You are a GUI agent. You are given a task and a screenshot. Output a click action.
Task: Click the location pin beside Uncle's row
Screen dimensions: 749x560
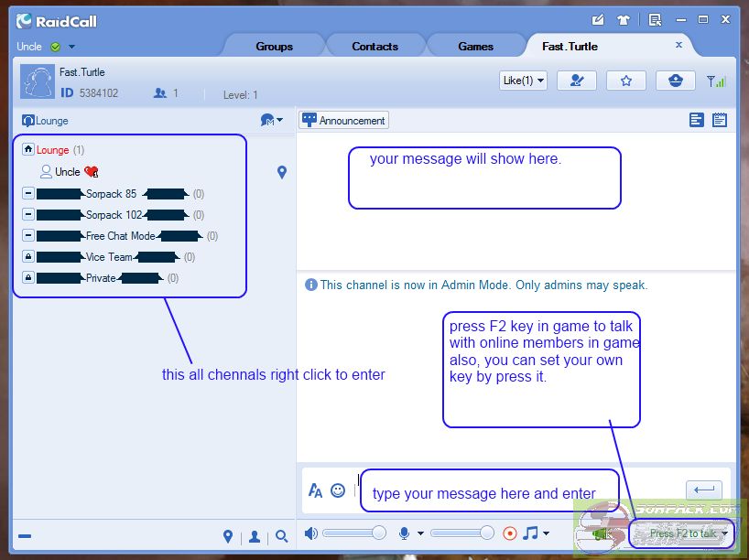282,172
